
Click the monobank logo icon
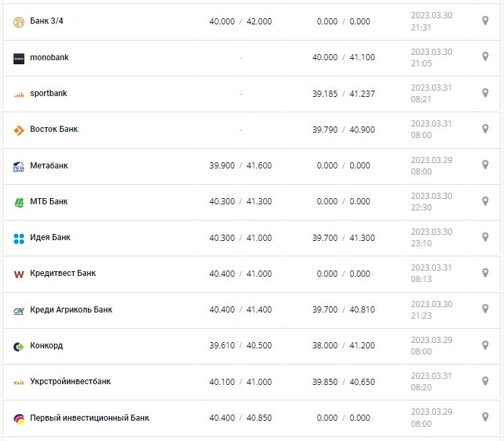(19, 58)
